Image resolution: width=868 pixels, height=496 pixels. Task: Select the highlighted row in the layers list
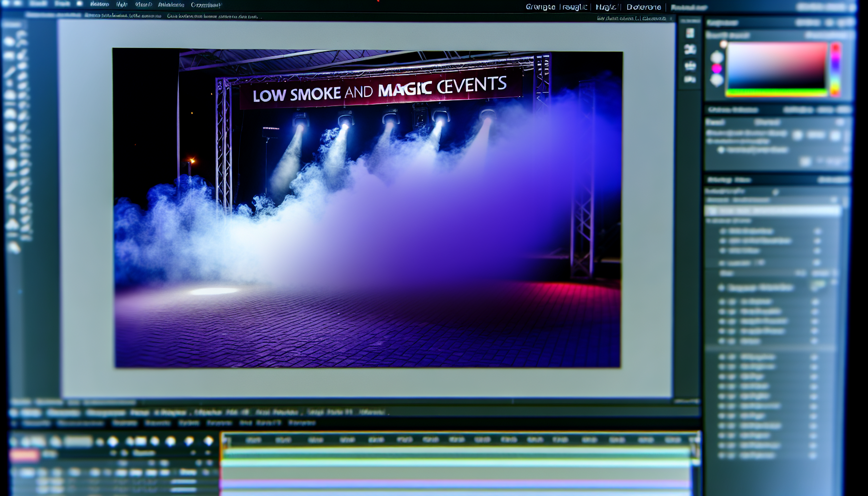pos(773,211)
